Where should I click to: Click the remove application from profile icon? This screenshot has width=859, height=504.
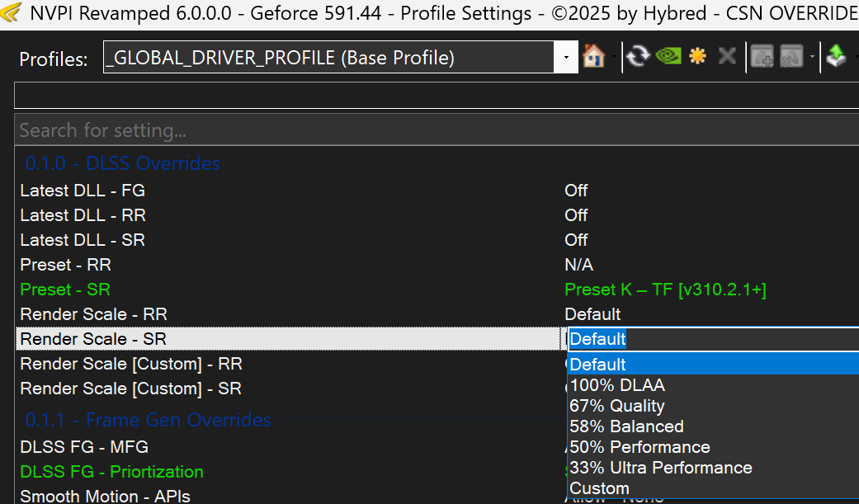(791, 56)
